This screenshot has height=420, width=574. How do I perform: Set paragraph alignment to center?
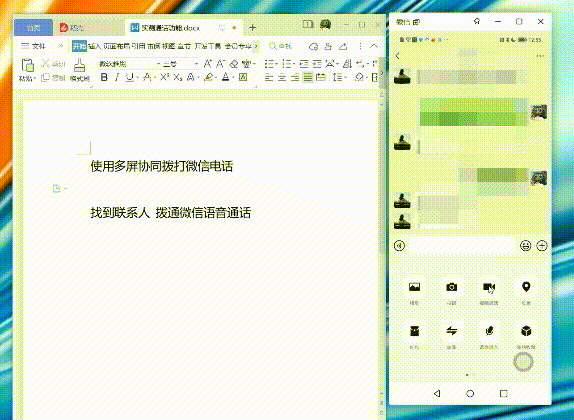pyautogui.click(x=282, y=77)
